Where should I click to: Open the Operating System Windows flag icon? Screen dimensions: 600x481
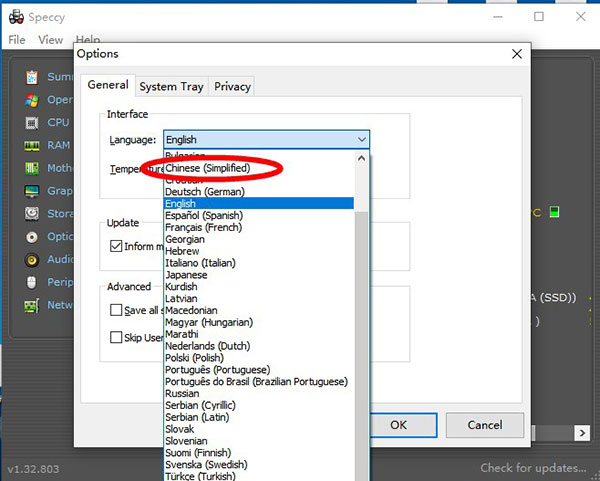(32, 100)
